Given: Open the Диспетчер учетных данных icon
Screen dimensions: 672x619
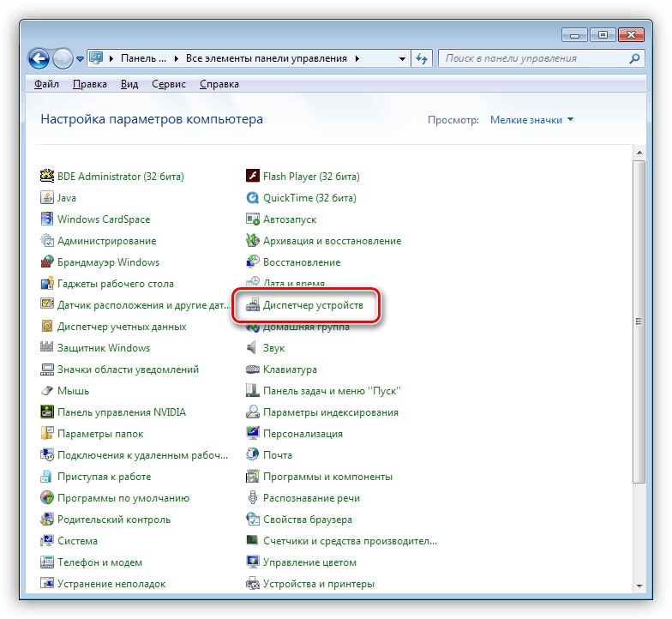Looking at the screenshot, I should tap(46, 326).
